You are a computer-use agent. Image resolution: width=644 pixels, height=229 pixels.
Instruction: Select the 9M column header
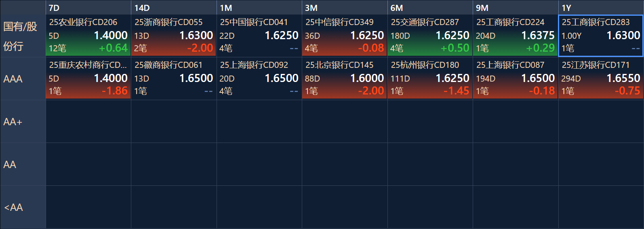click(x=516, y=8)
